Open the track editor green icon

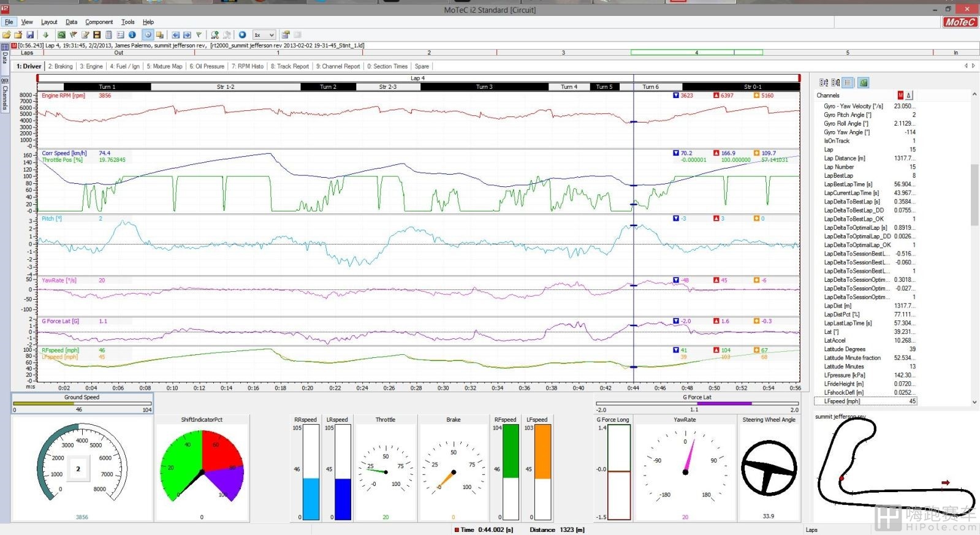coord(61,35)
